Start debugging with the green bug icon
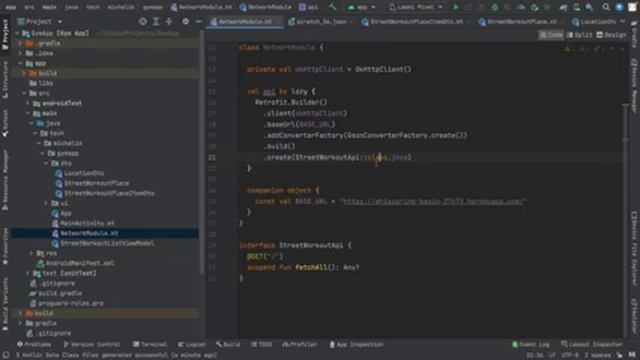This screenshot has width=640, height=360. 495,7
